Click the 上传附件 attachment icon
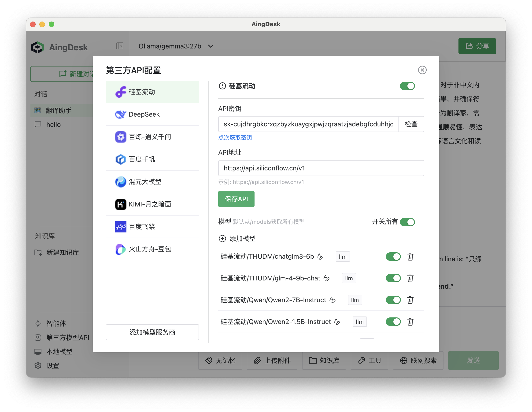The image size is (532, 412). pyautogui.click(x=272, y=361)
